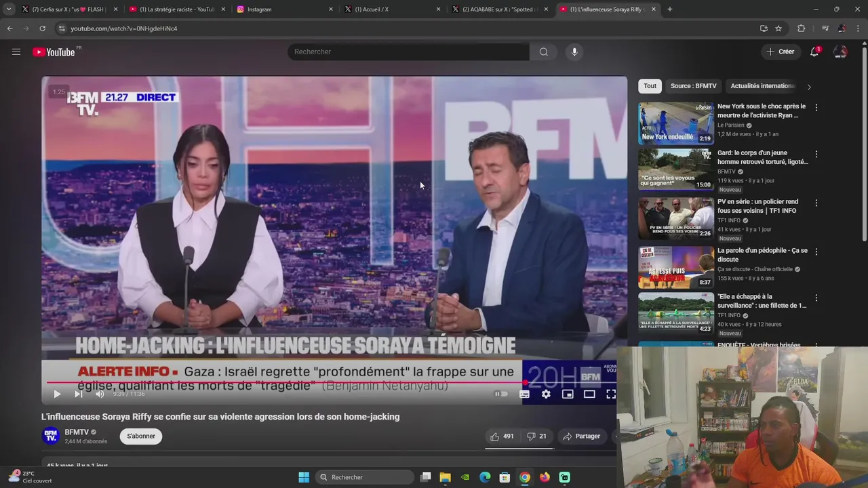This screenshot has height=488, width=868.
Task: Open Elle a échappé à la surveillance video
Action: [x=762, y=301]
